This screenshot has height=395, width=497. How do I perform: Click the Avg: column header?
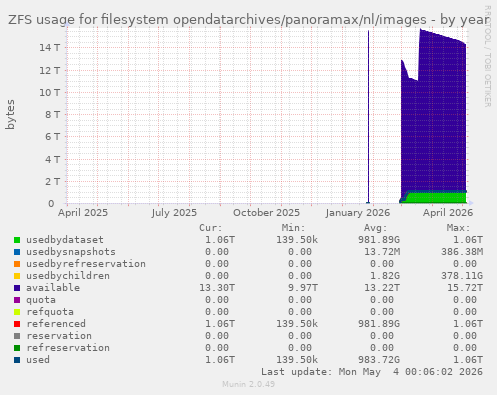coord(376,228)
